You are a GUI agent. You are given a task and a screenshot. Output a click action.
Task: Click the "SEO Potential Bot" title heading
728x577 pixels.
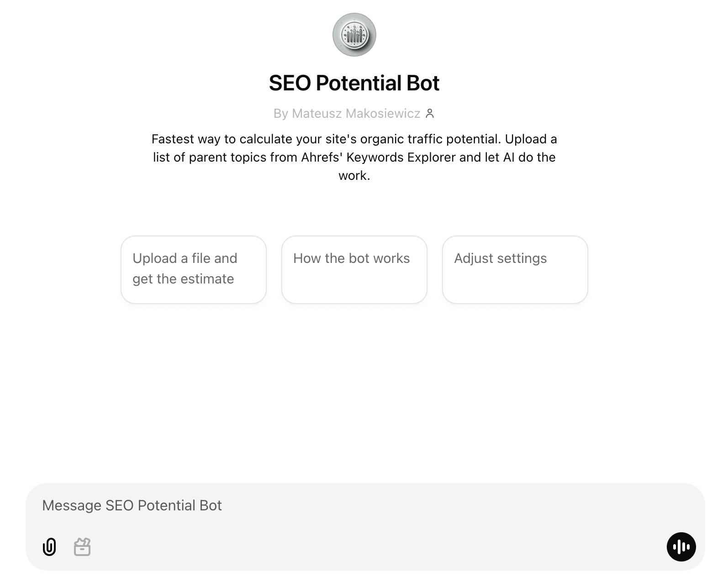click(x=354, y=83)
